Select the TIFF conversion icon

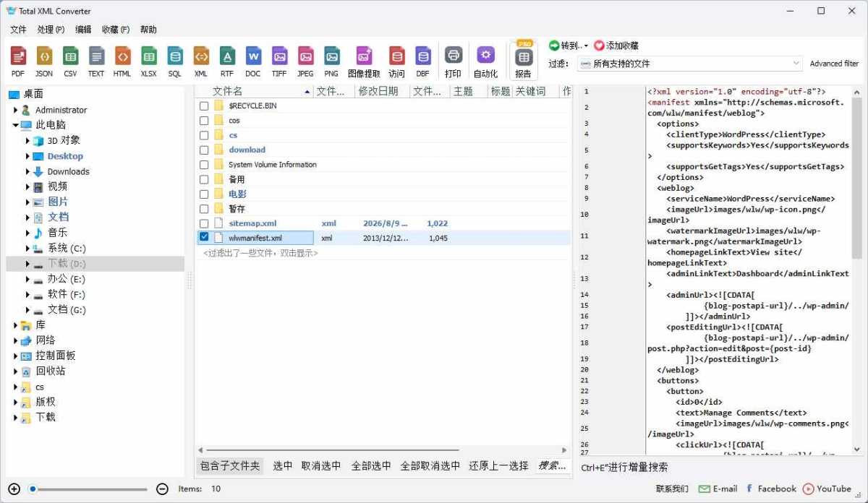point(279,61)
